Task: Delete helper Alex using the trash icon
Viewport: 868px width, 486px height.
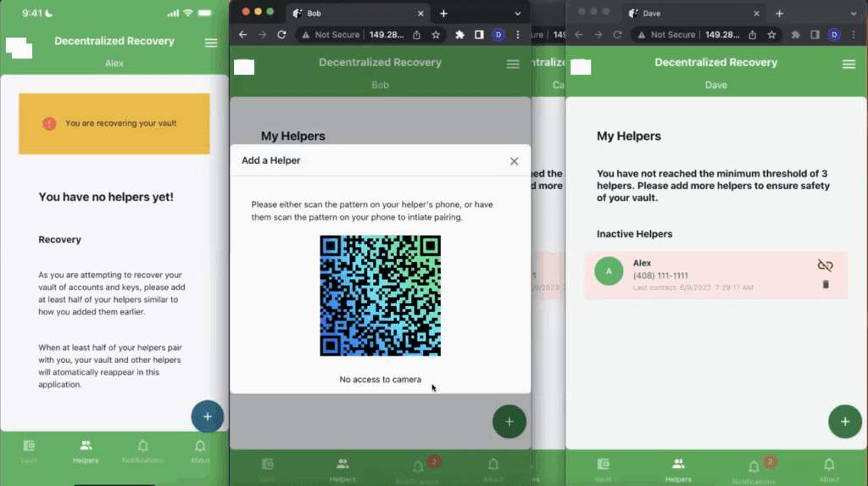Action: pyautogui.click(x=826, y=284)
